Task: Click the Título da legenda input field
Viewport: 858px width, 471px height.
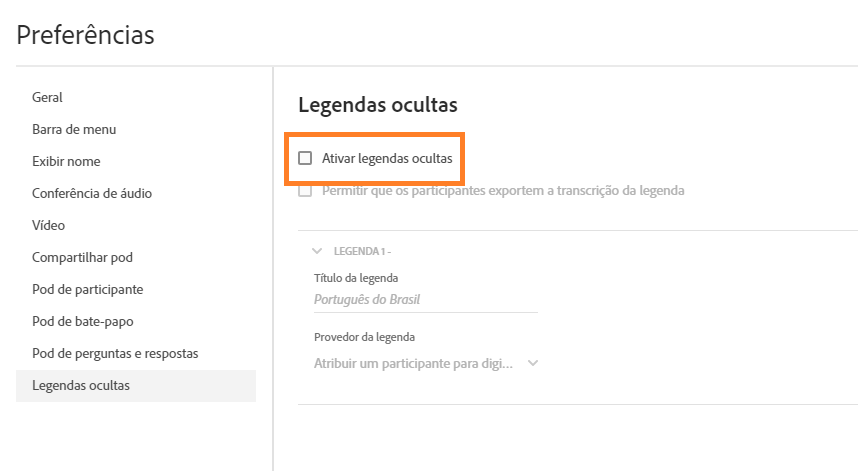Action: (x=425, y=299)
